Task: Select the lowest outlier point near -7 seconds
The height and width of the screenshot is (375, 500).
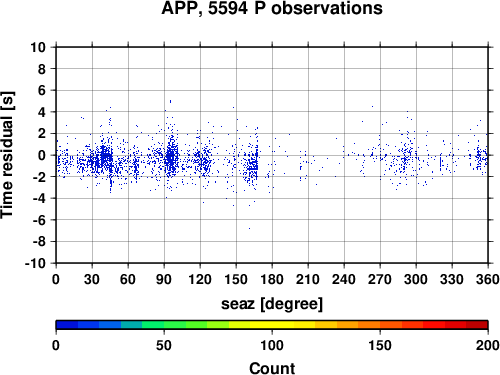Action: tap(249, 228)
